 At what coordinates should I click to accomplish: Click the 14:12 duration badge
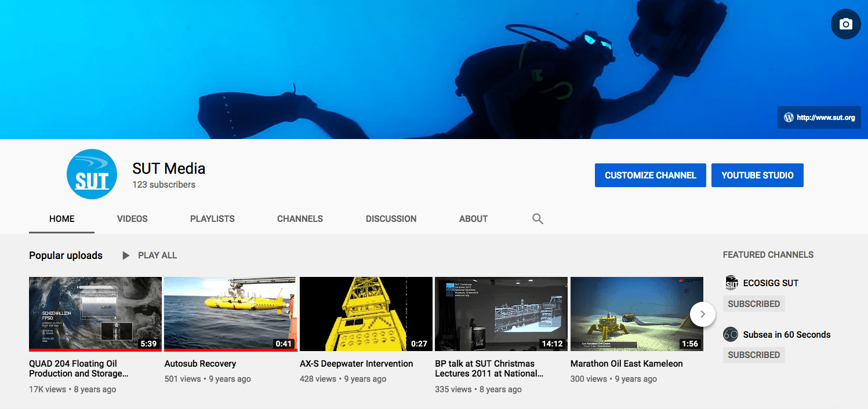(552, 344)
